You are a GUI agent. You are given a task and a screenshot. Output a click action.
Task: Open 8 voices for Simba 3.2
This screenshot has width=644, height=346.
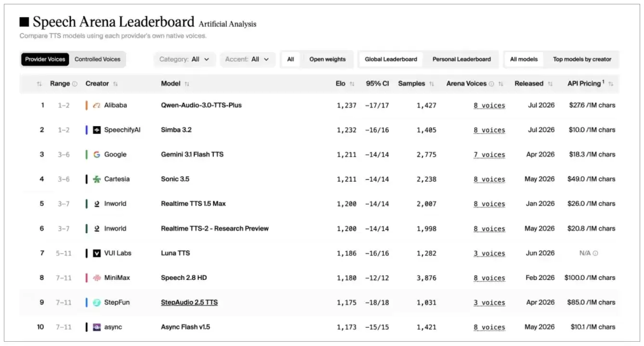(x=489, y=130)
